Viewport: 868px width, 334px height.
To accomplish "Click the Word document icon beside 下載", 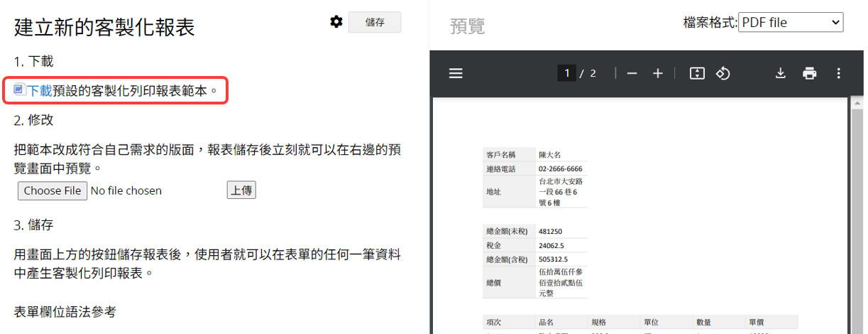I will coord(20,90).
